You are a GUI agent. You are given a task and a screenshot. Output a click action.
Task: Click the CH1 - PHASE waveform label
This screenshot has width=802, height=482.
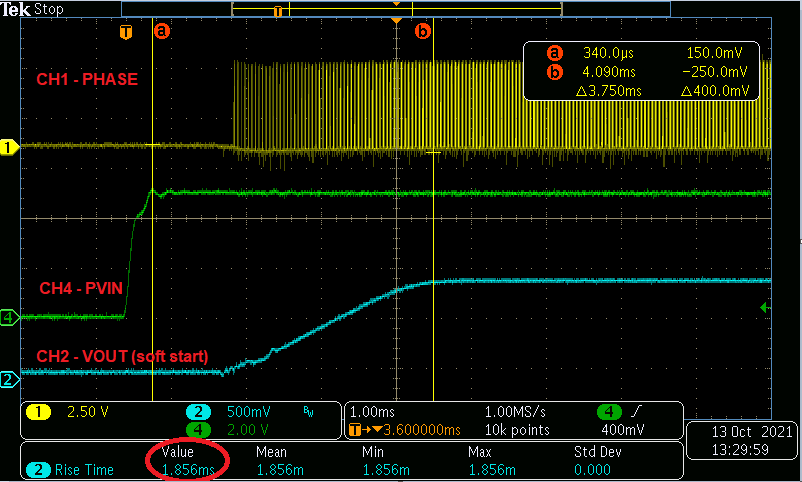[x=87, y=79]
